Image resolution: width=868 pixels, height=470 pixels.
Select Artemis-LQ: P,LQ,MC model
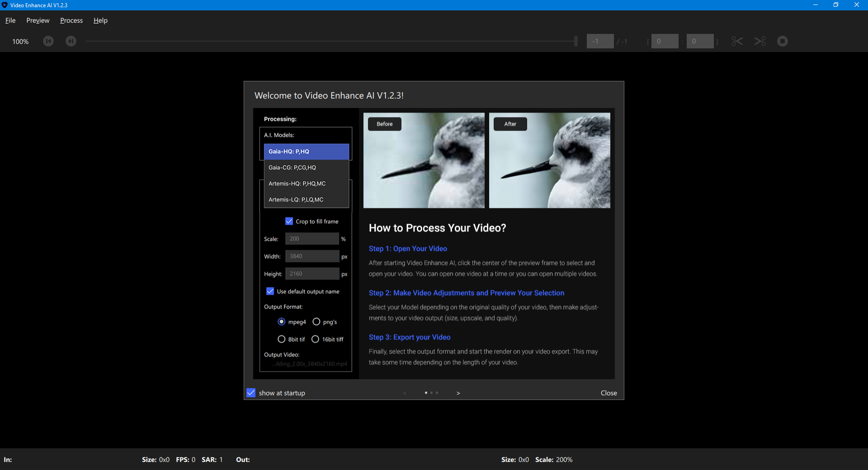tap(307, 199)
